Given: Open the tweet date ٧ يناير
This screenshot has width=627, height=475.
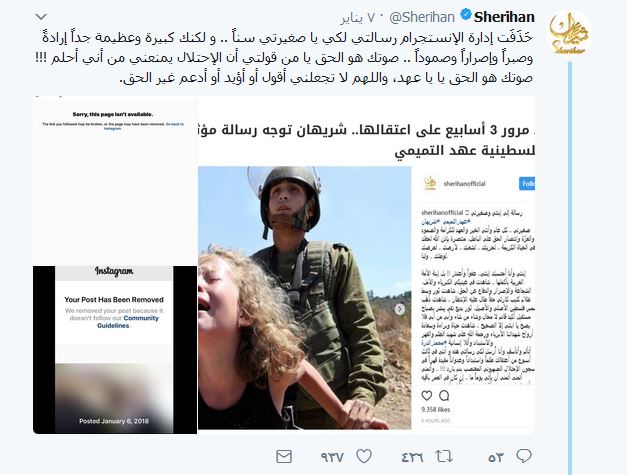Looking at the screenshot, I should (x=359, y=18).
